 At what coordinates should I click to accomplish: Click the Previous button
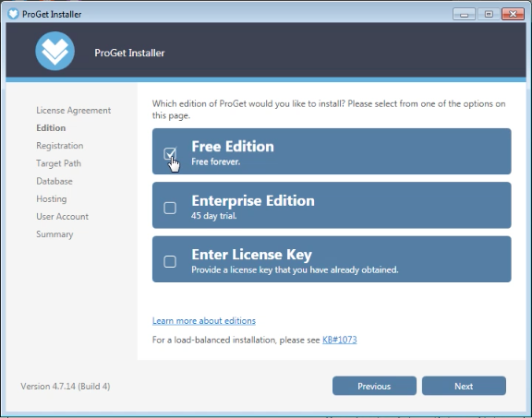[x=374, y=386]
